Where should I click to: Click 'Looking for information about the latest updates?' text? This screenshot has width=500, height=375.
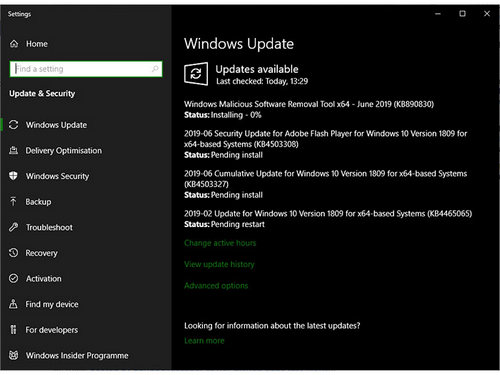(x=272, y=326)
